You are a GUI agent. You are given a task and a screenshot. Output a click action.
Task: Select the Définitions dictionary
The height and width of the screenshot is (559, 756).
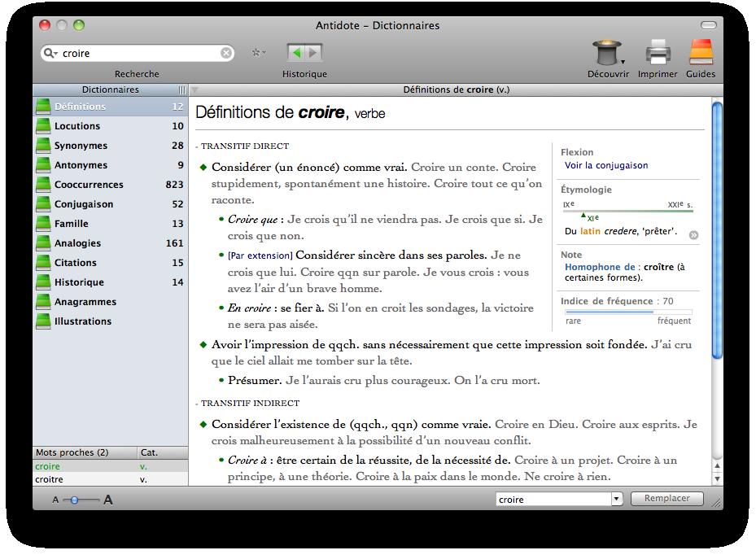tap(111, 107)
